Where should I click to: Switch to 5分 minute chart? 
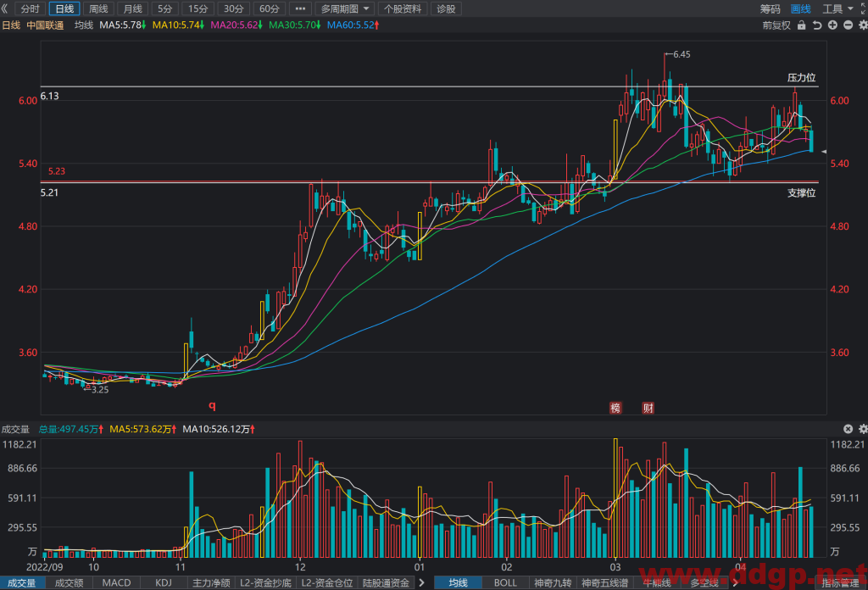click(164, 8)
